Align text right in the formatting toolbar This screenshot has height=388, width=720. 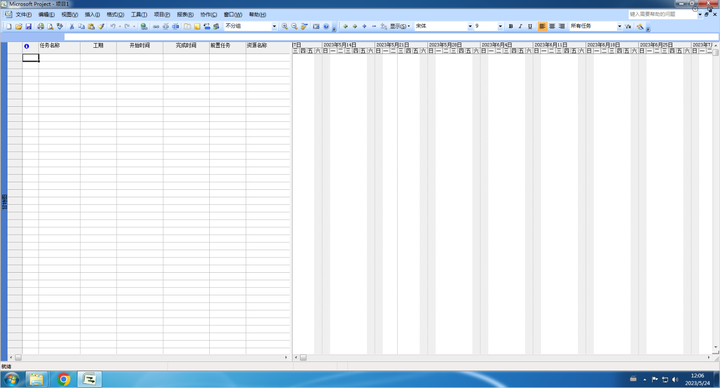coord(562,27)
